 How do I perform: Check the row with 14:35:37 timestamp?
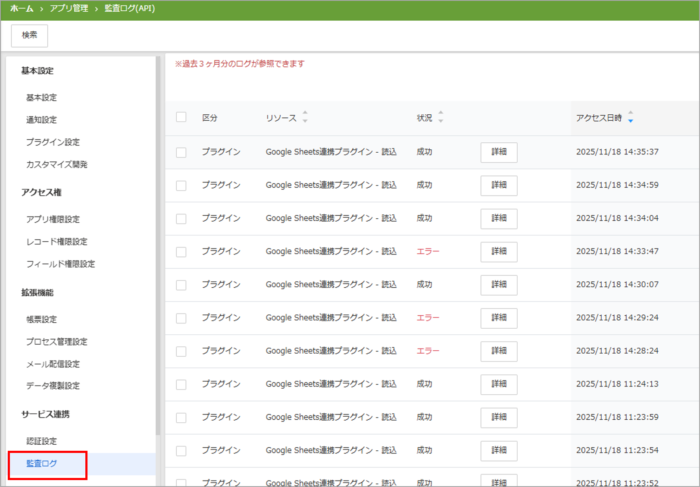click(x=181, y=152)
